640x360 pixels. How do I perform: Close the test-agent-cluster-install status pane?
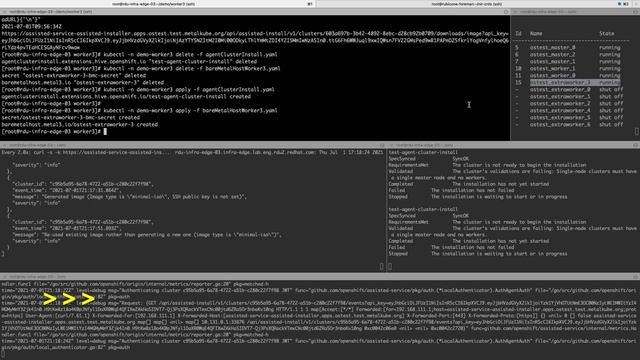coord(392,145)
